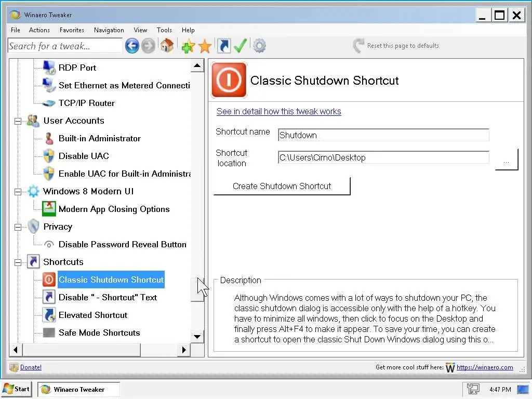
Task: Click the Built-in Administrator user icon
Action: point(49,138)
